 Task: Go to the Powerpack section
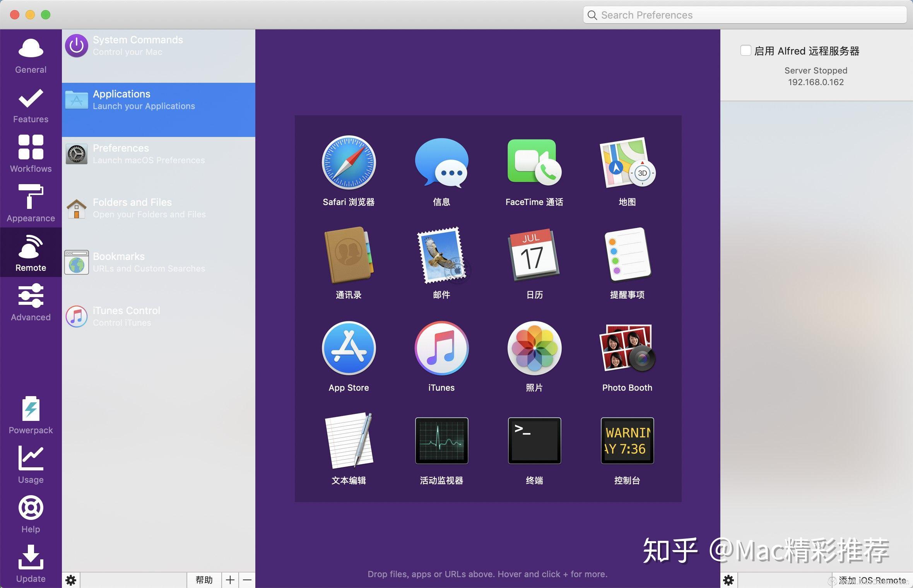pos(31,415)
